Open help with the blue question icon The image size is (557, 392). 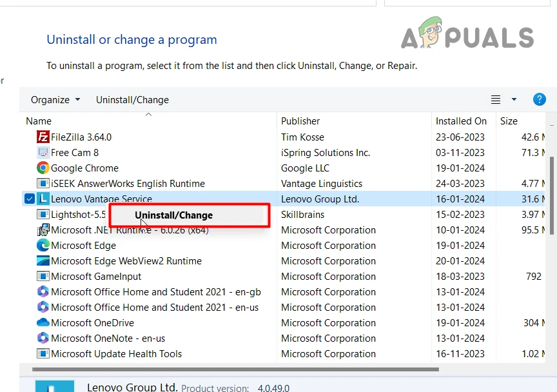point(539,99)
